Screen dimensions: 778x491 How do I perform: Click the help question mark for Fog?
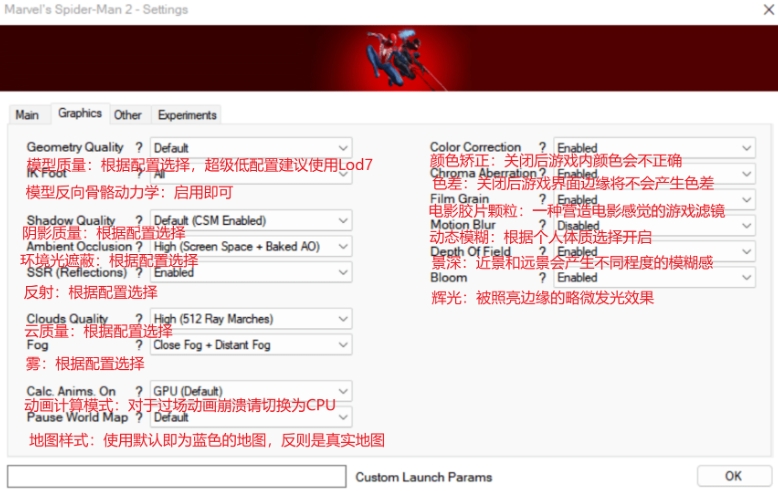pos(139,345)
